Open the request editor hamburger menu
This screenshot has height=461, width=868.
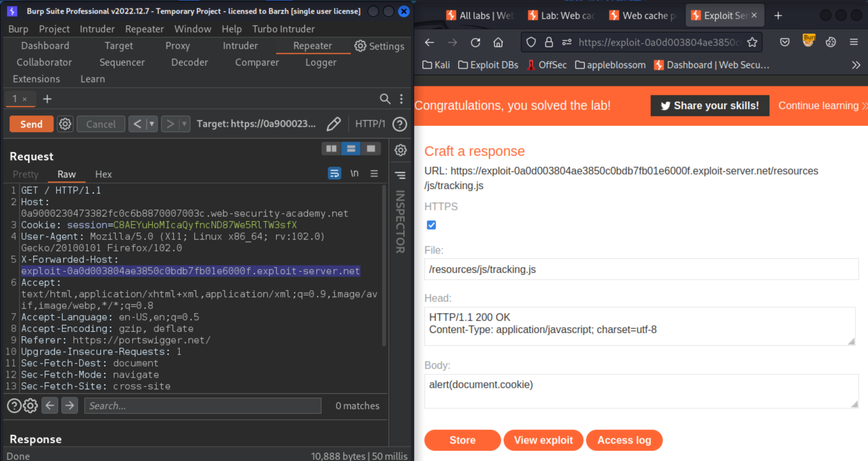(374, 173)
